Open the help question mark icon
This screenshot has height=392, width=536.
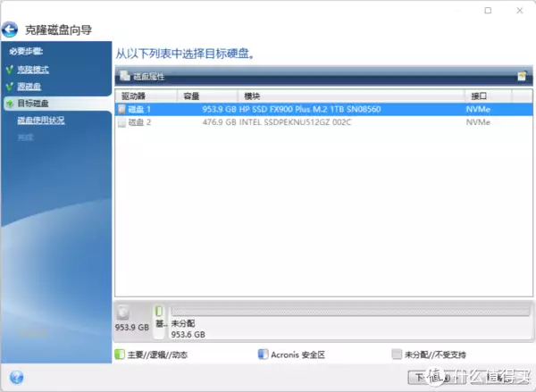(x=16, y=378)
